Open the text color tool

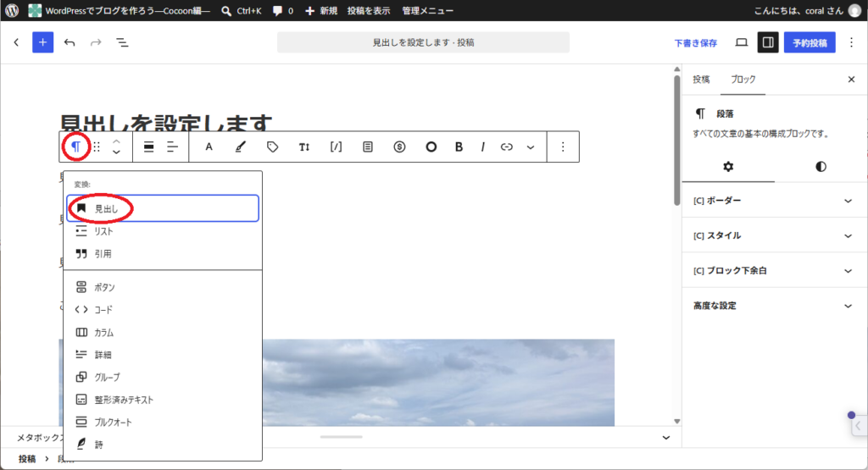click(209, 147)
